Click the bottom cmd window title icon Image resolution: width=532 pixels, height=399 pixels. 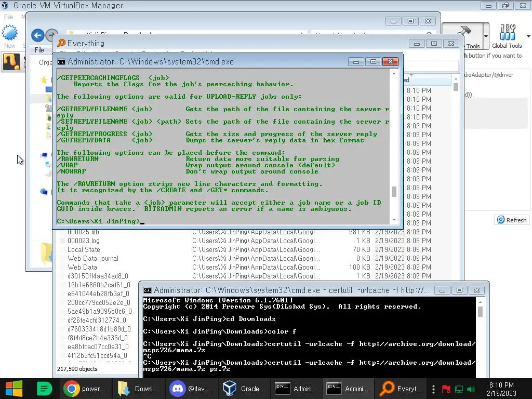tap(147, 290)
